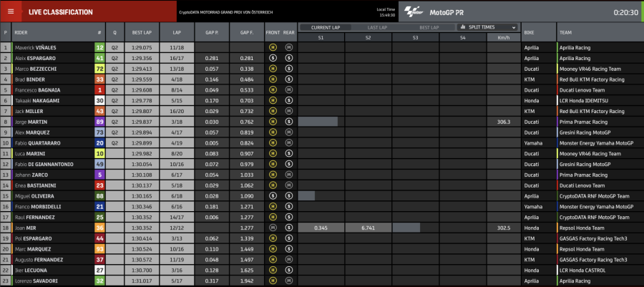Click Bagnaia rear medium tyre icon
The width and height of the screenshot is (644, 287).
point(289,90)
